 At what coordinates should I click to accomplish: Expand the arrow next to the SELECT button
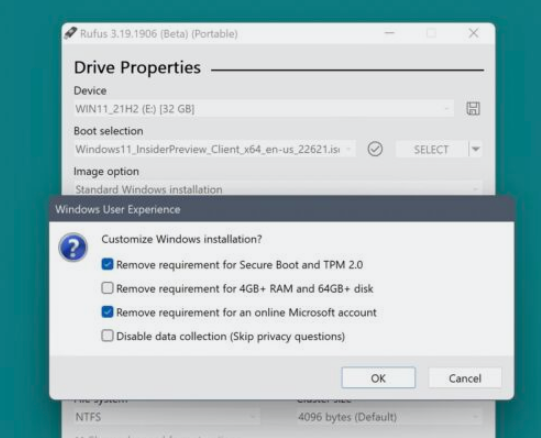click(476, 149)
